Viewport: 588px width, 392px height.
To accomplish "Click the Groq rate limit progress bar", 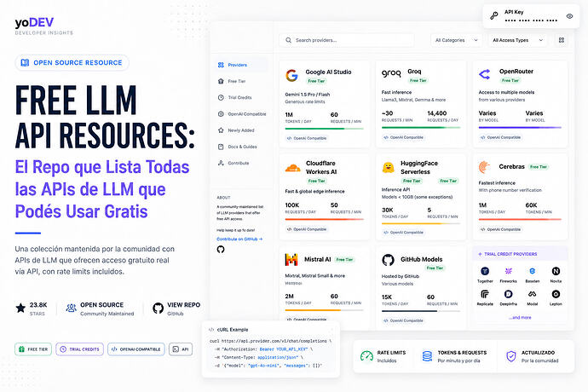I will [x=421, y=128].
